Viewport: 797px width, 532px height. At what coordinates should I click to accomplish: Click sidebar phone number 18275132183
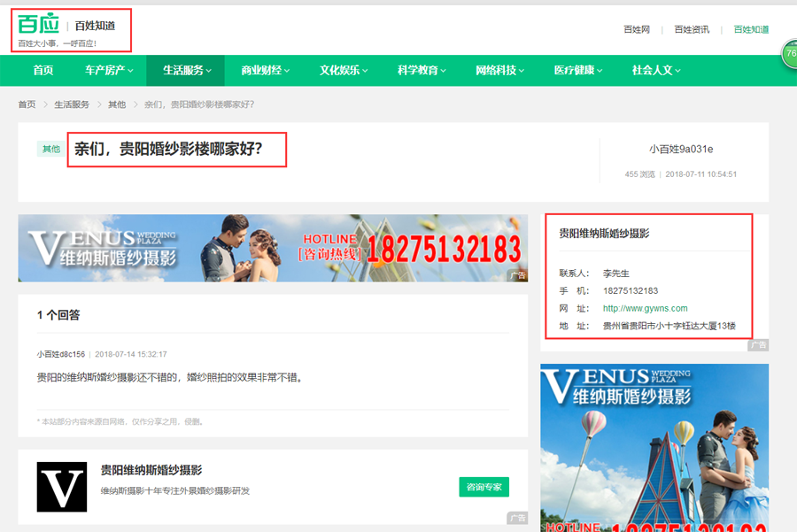click(631, 290)
